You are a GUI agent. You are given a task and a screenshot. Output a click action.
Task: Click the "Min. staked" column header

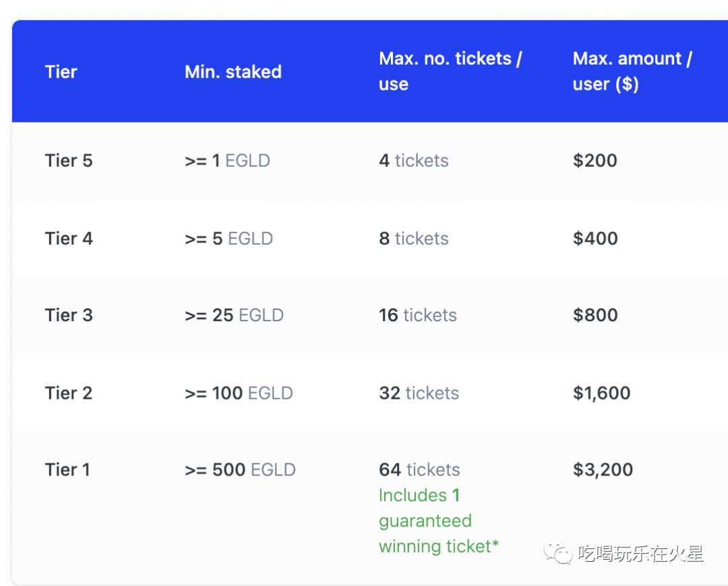[233, 72]
